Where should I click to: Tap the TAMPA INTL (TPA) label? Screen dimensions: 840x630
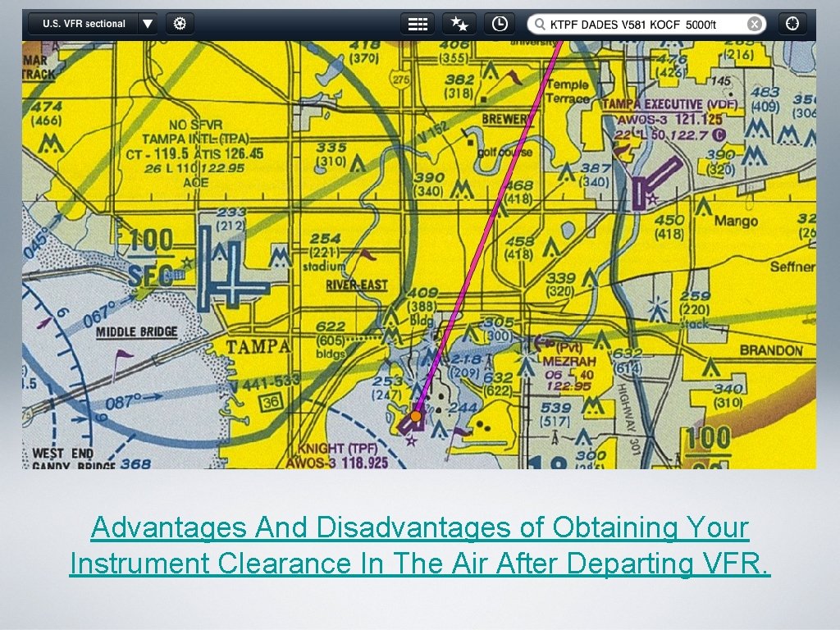click(x=195, y=139)
